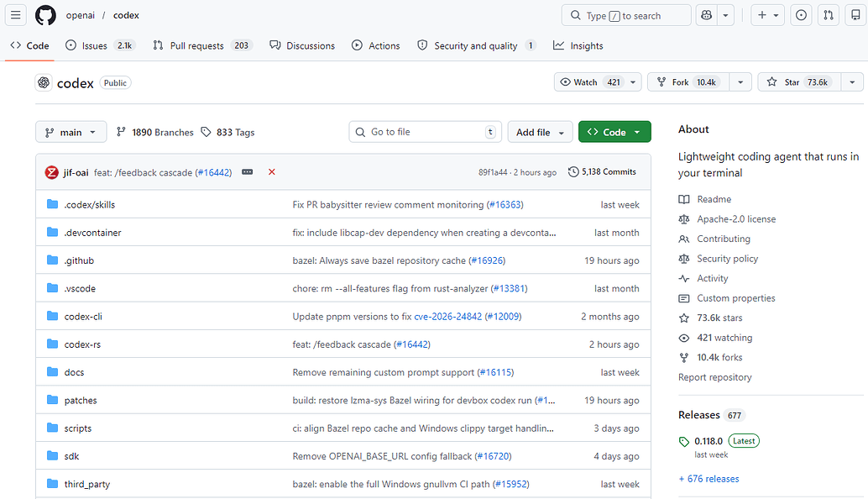868x499 pixels.
Task: Open the notifications inbox icon
Action: coord(855,15)
